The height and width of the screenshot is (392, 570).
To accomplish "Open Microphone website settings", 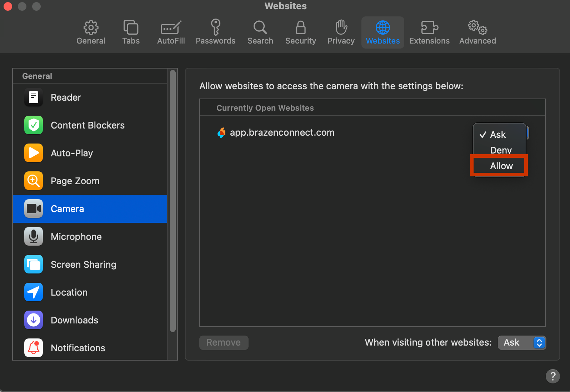I will [90, 237].
